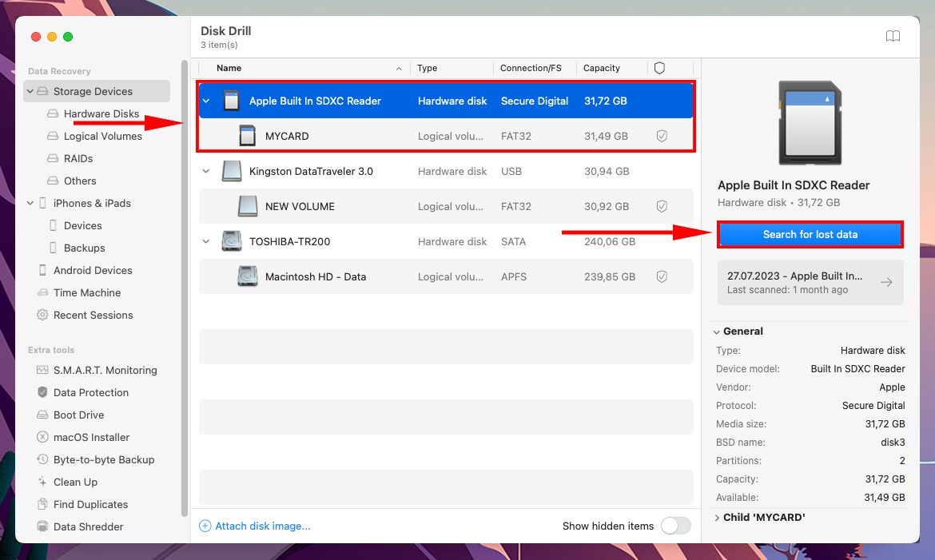Select the NEW VOLUME row

[x=446, y=206]
